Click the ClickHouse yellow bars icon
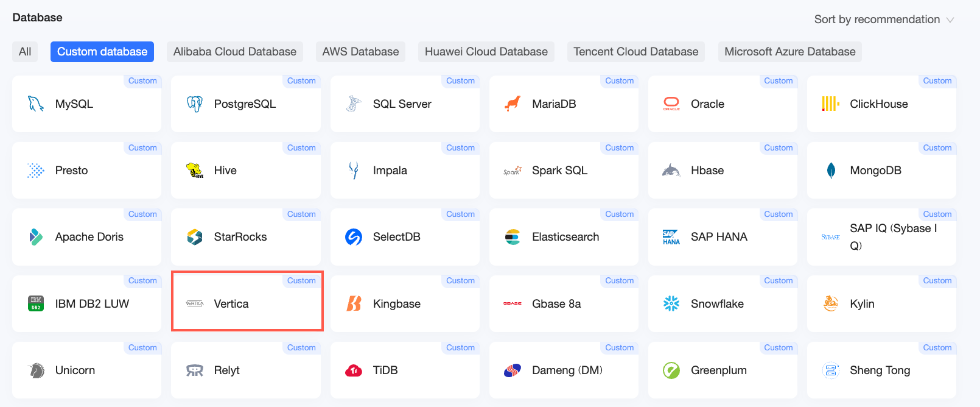This screenshot has width=980, height=407. pyautogui.click(x=831, y=104)
